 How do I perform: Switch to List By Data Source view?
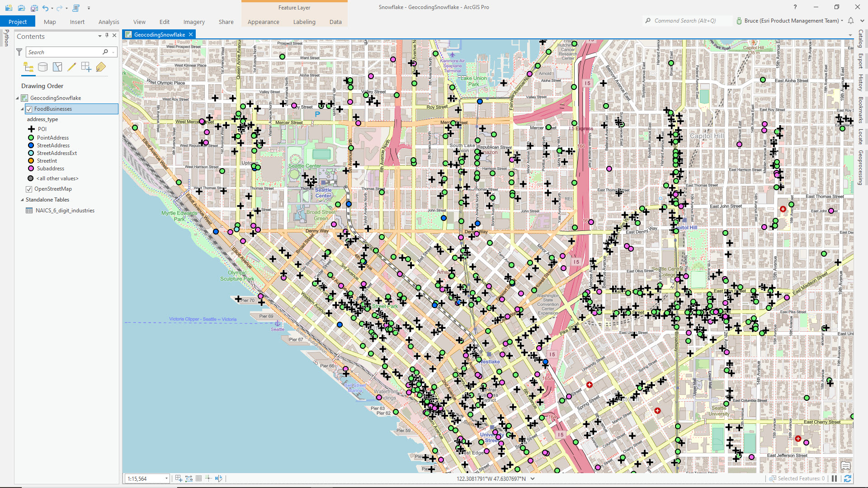pos(43,67)
